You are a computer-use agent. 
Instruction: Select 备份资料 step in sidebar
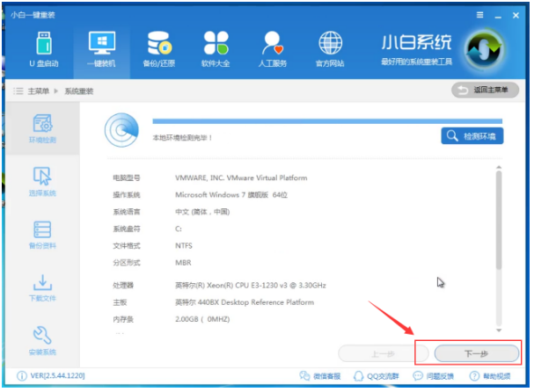(42, 235)
